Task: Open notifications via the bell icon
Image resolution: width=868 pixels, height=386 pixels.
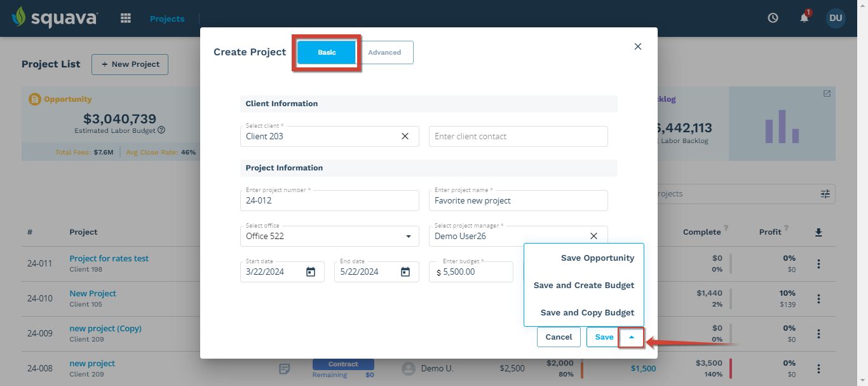Action: pos(803,18)
